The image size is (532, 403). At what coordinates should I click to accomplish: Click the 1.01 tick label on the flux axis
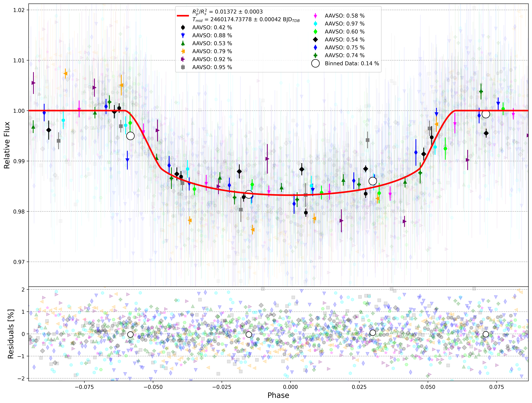19,60
